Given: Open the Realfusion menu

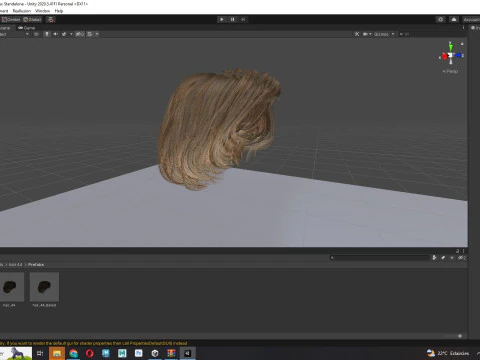Looking at the screenshot, I should (22, 11).
